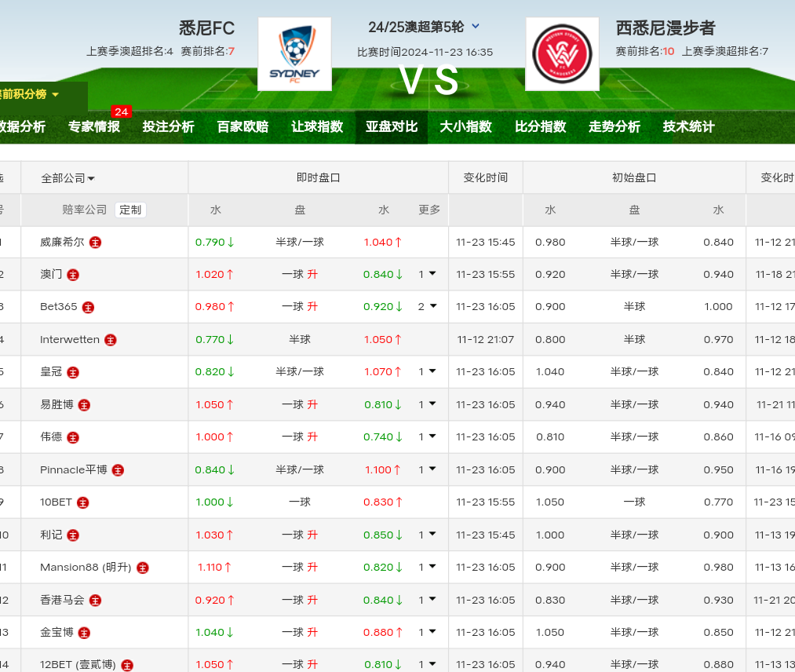Select the 亚盘对比 tab
Image resolution: width=795 pixels, height=672 pixels.
point(392,127)
